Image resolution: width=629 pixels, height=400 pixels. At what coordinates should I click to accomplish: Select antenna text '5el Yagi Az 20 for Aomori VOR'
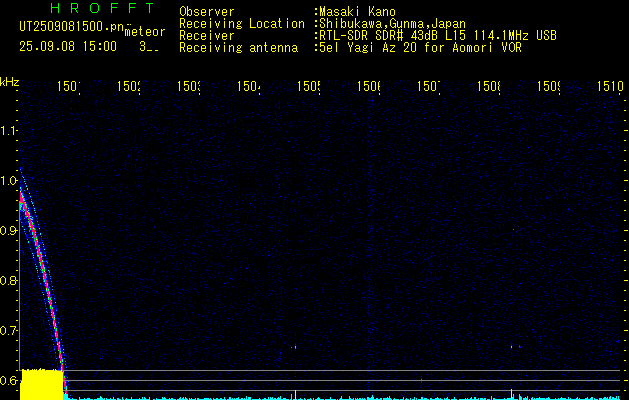point(420,48)
